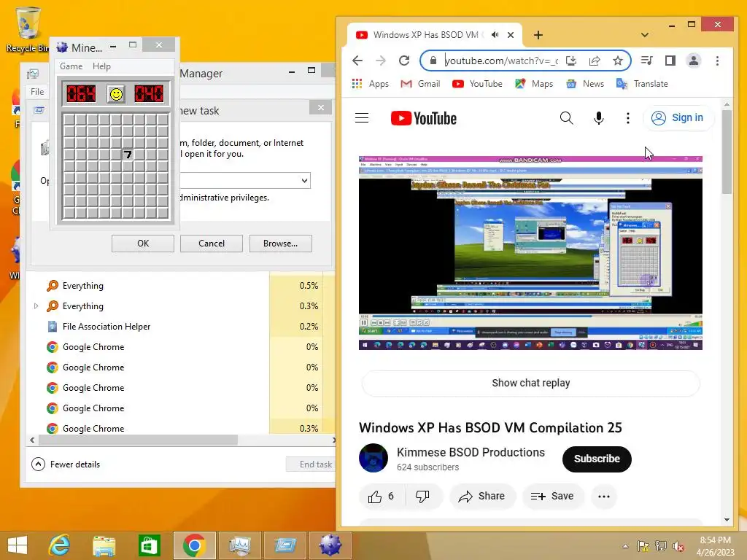Open more actions ellipsis under video
The image size is (747, 560).
603,496
